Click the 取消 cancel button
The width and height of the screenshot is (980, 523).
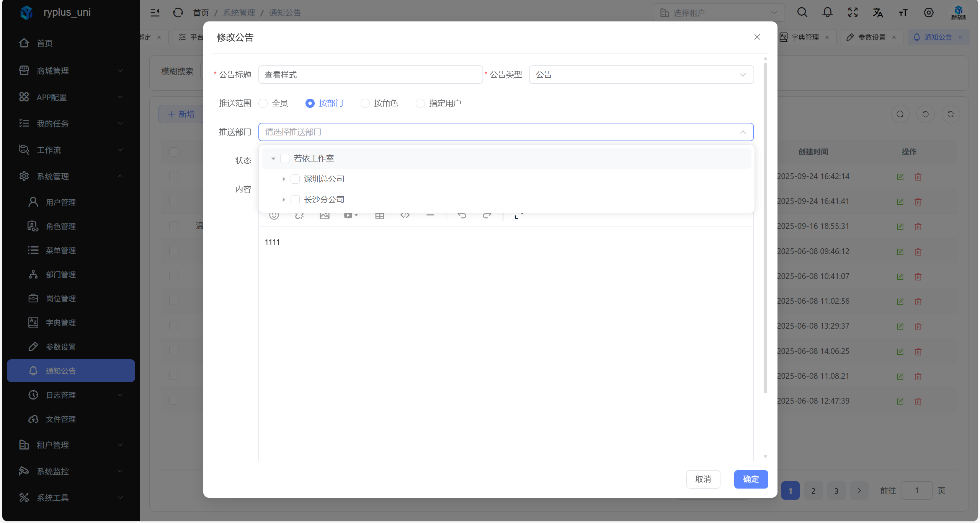click(x=703, y=479)
